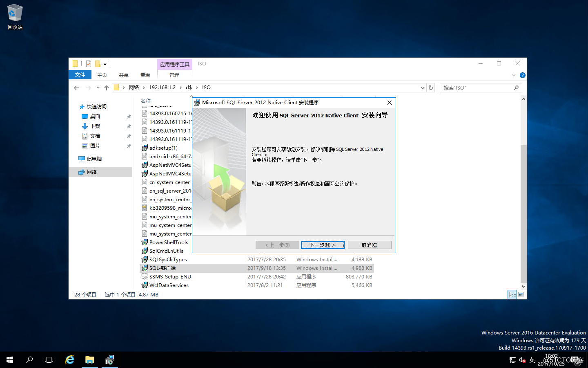Screen dimensions: 588x368
Task: Select the PowerShellTools installer icon
Action: coord(145,242)
